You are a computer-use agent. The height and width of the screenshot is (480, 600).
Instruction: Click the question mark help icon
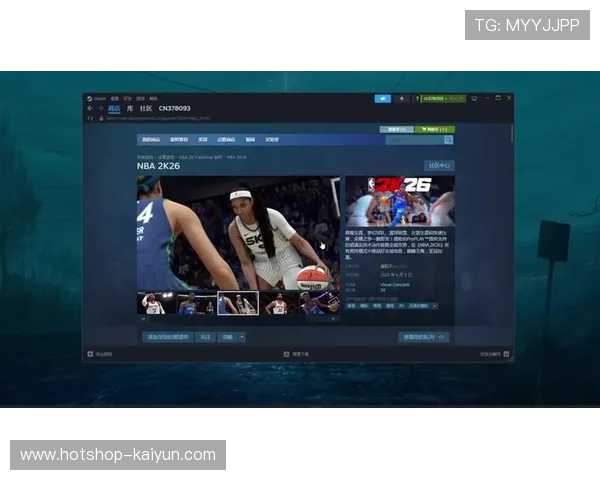pos(417,99)
